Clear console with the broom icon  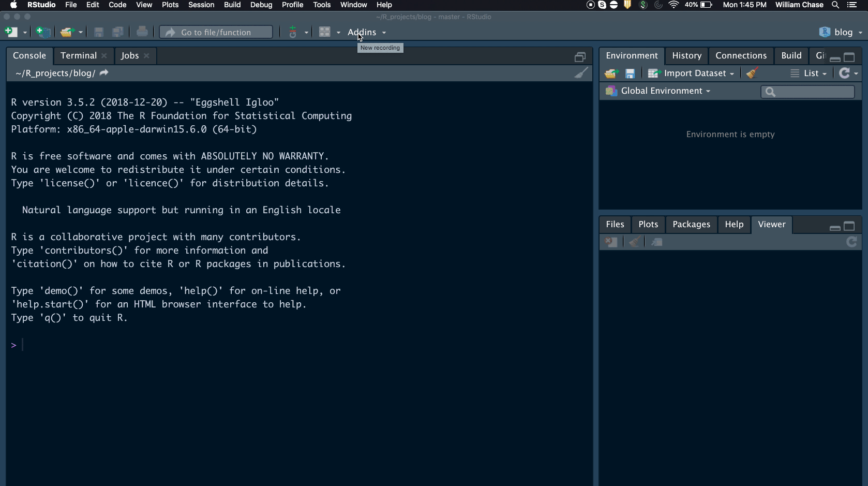pos(581,73)
